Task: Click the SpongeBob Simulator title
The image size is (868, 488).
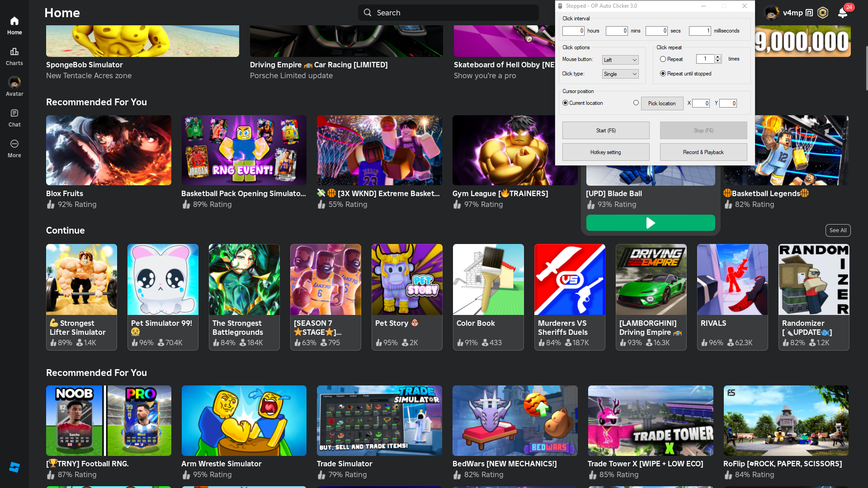Action: pyautogui.click(x=85, y=65)
